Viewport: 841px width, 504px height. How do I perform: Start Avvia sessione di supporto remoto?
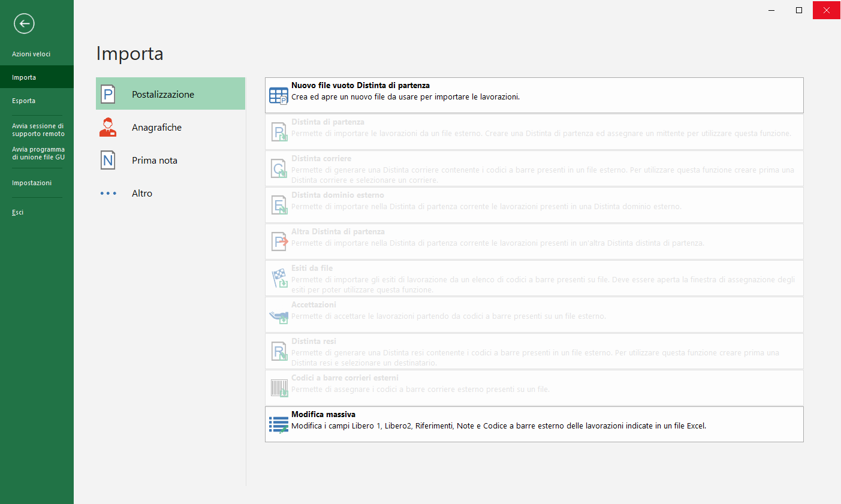38,130
